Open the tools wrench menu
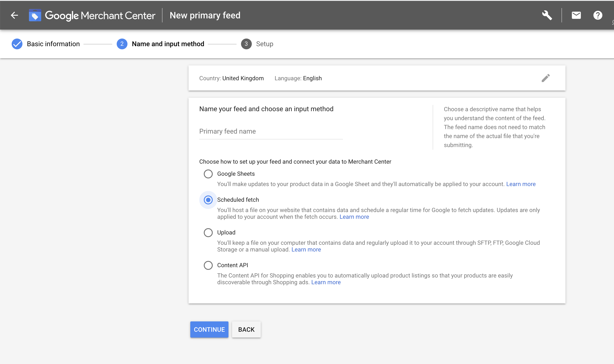614x364 pixels. click(x=547, y=15)
